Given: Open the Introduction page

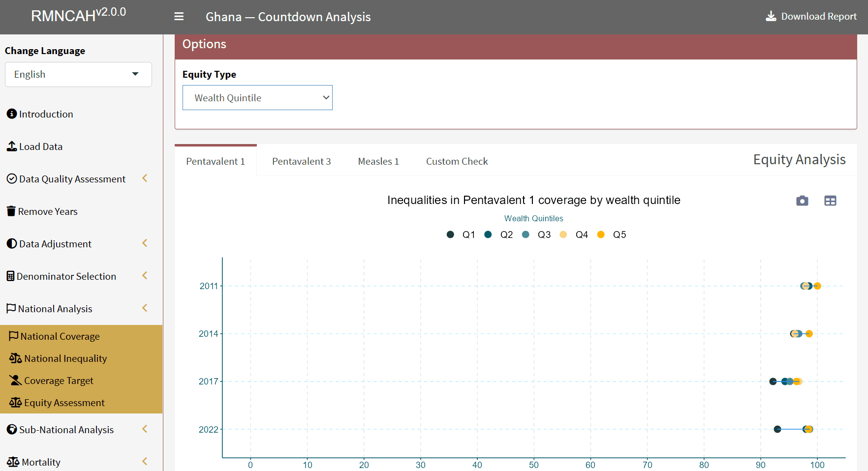Looking at the screenshot, I should pos(46,114).
